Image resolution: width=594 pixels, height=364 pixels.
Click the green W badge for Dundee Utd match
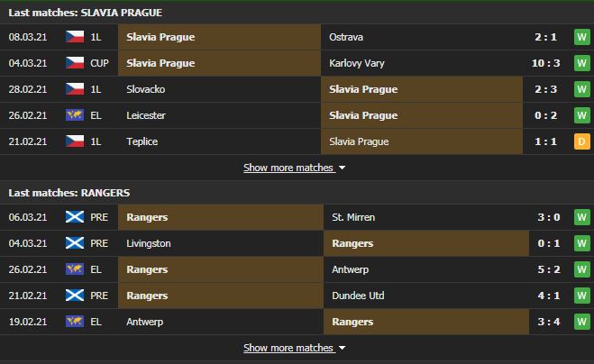(x=582, y=296)
